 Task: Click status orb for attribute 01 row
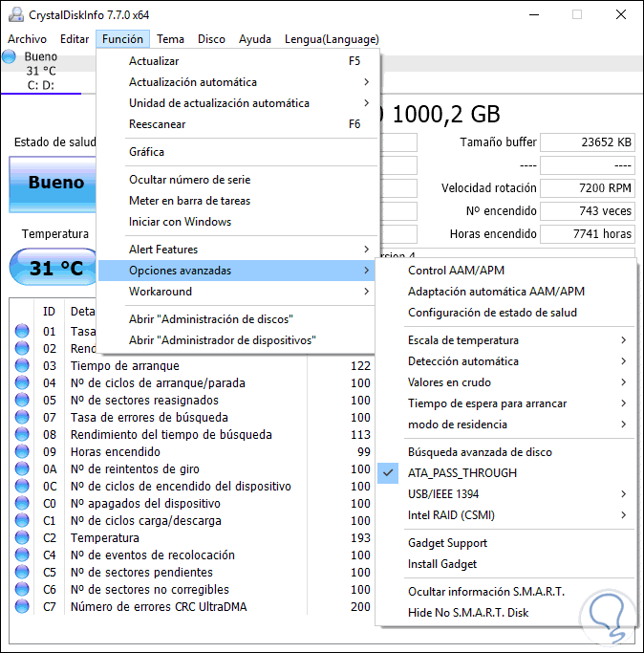[22, 331]
